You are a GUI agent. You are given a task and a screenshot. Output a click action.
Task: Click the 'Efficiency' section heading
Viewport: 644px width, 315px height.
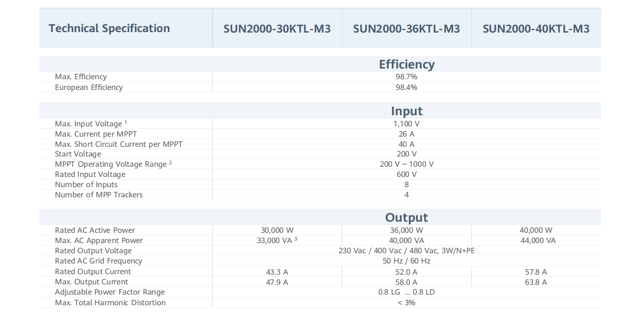[407, 64]
